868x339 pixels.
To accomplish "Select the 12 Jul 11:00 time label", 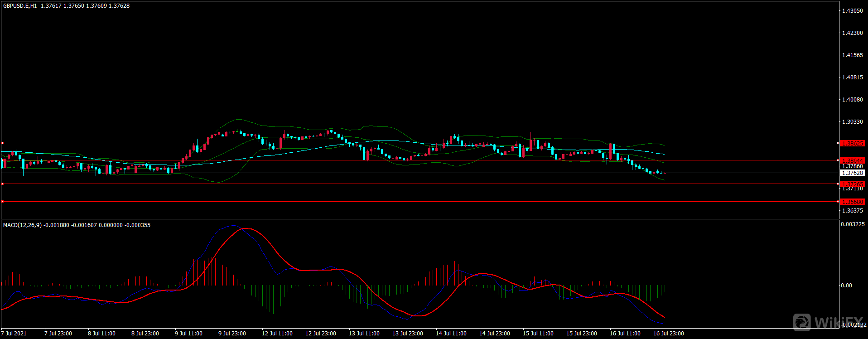I will pyautogui.click(x=277, y=334).
